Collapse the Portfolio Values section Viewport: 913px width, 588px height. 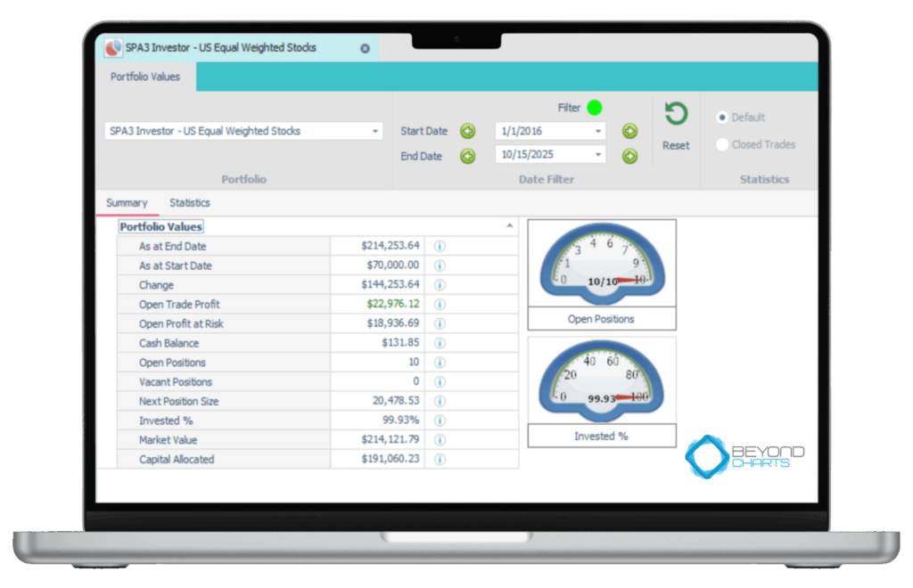[x=510, y=227]
